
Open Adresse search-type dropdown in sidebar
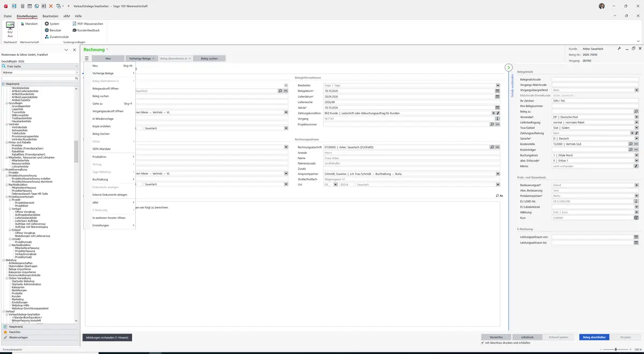click(77, 72)
